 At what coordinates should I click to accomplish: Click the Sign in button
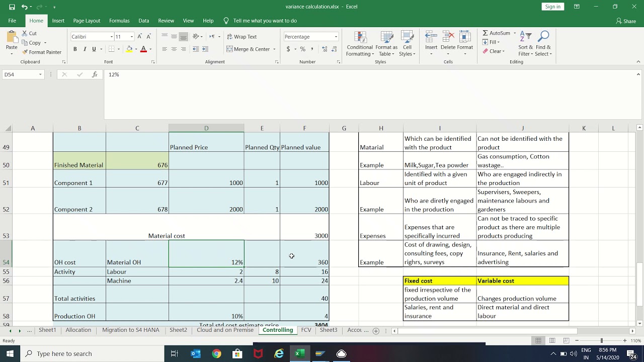552,7
